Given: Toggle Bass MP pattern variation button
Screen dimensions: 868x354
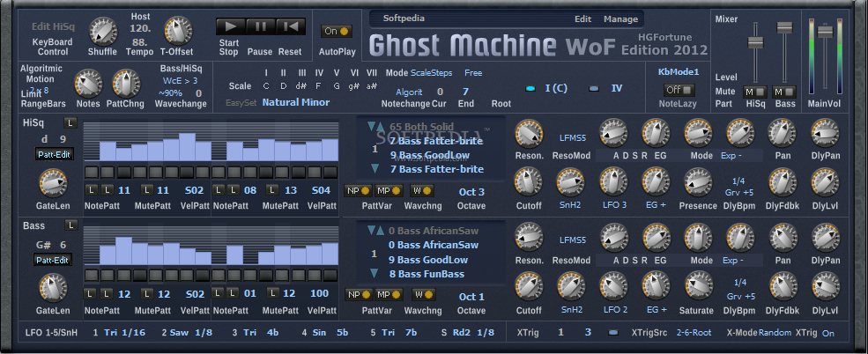Looking at the screenshot, I should 388,294.
